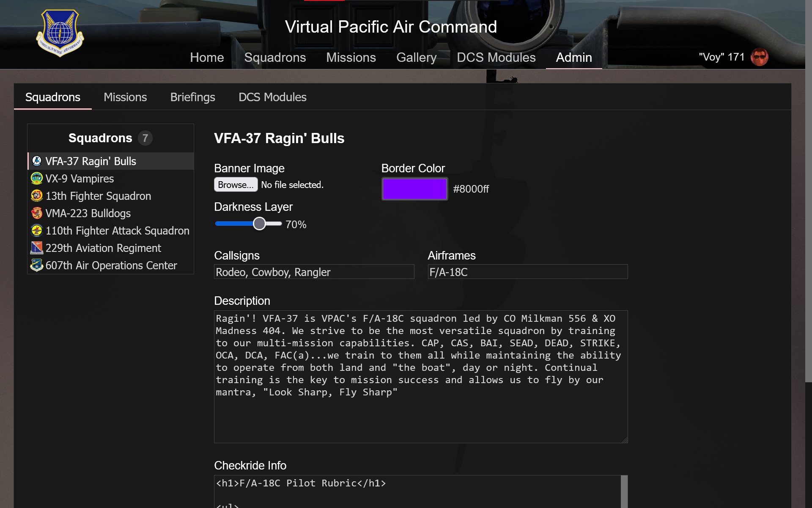The image size is (812, 508).
Task: Click the VMA-223 Bulldogs emblem icon
Action: pos(37,213)
